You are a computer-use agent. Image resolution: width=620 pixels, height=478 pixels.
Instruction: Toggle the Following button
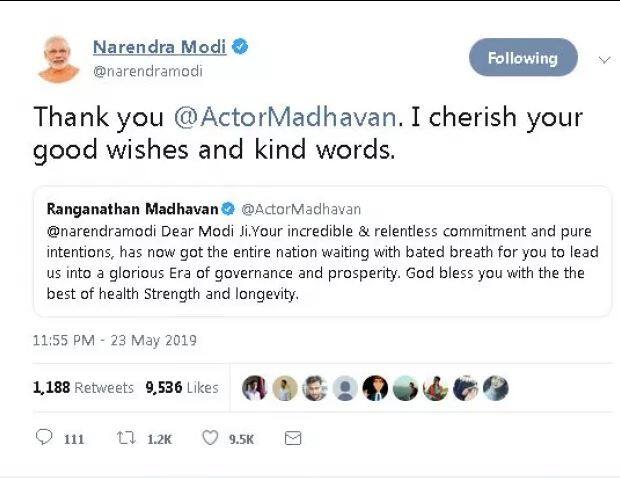tap(522, 58)
